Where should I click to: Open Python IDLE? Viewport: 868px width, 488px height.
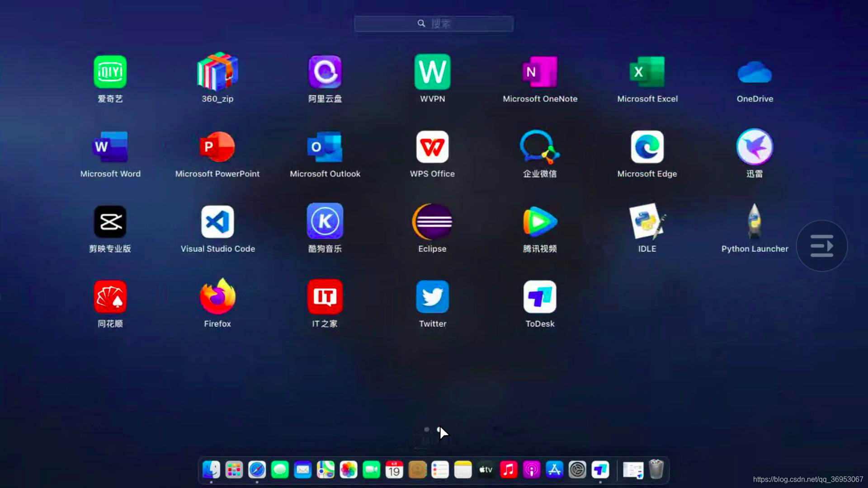tap(647, 221)
